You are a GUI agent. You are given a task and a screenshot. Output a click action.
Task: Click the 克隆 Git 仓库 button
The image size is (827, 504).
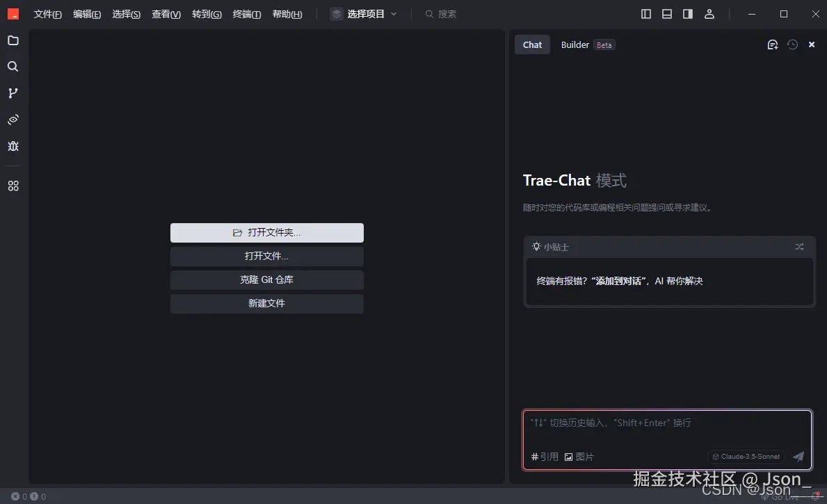(x=267, y=280)
